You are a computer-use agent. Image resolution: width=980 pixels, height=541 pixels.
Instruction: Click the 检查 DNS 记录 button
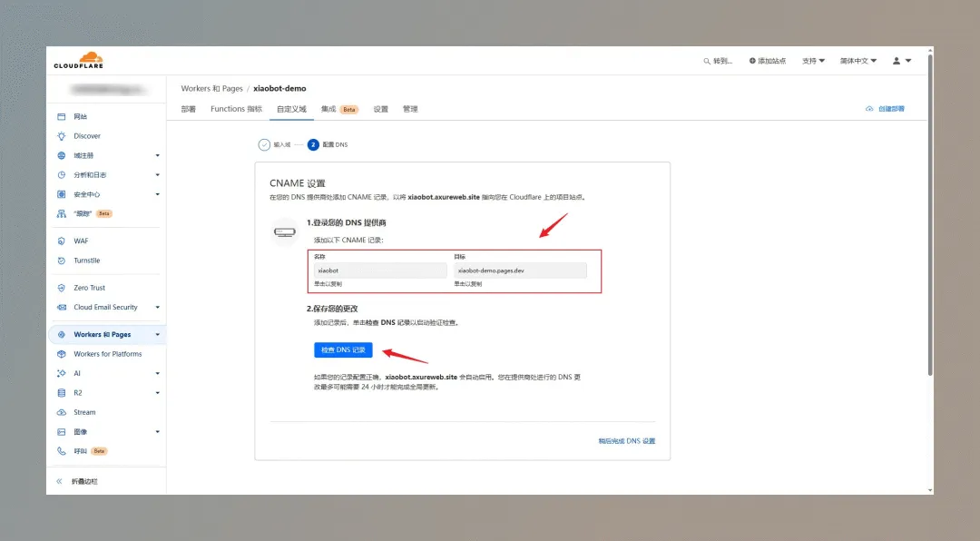(343, 350)
